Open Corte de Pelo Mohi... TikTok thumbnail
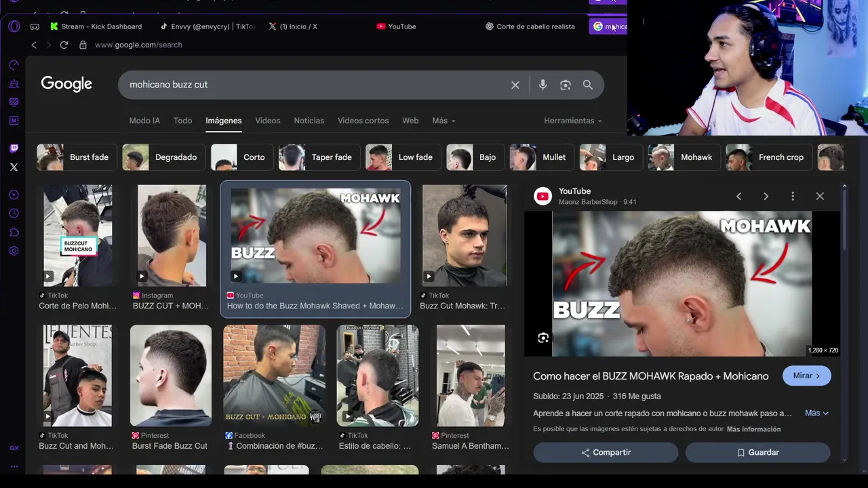 coord(77,235)
